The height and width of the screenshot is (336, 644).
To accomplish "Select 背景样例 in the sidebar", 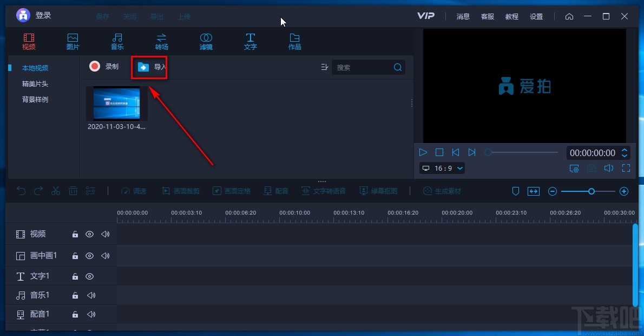I will (35, 99).
